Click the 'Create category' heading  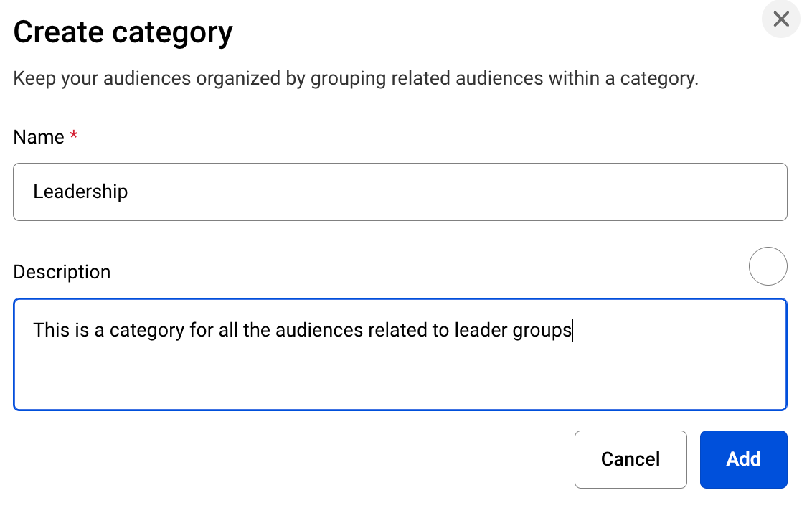tap(123, 32)
